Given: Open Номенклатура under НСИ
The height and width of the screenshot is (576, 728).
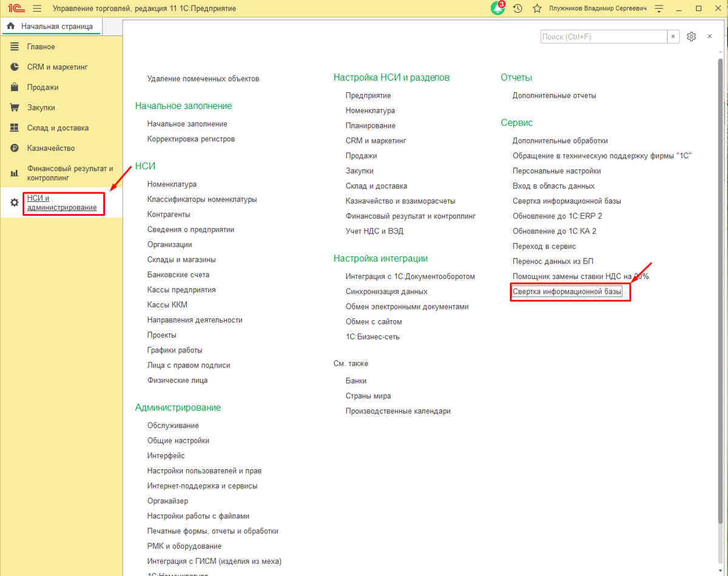Looking at the screenshot, I should [172, 184].
